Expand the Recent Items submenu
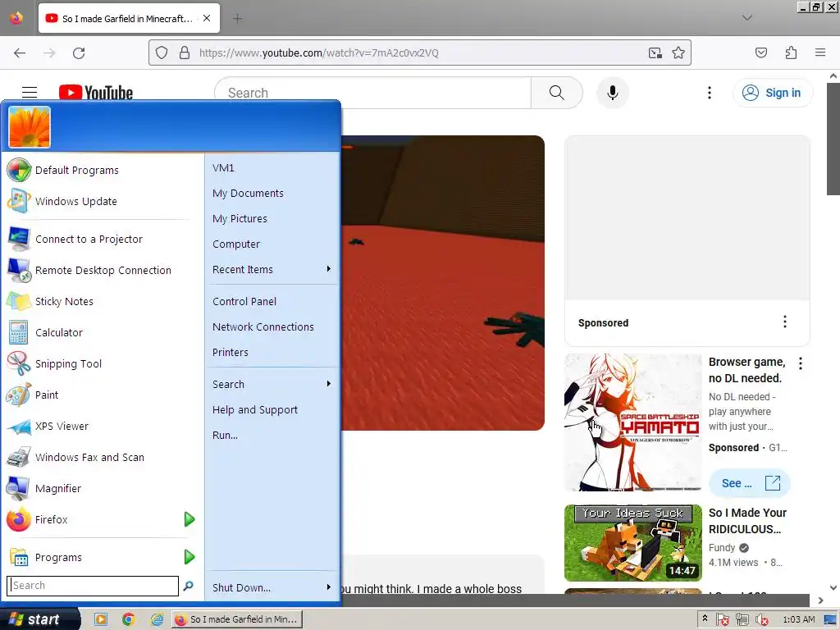This screenshot has width=840, height=630. click(x=272, y=269)
